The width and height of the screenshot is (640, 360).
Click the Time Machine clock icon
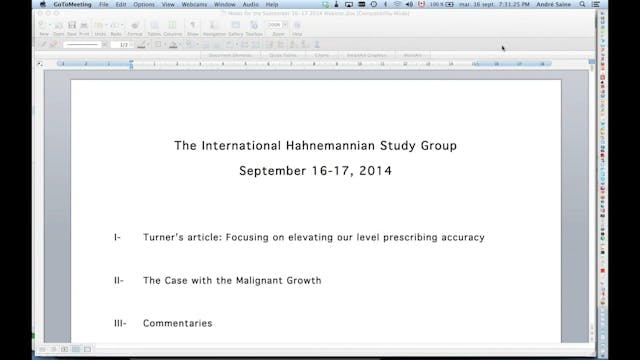coord(373,4)
